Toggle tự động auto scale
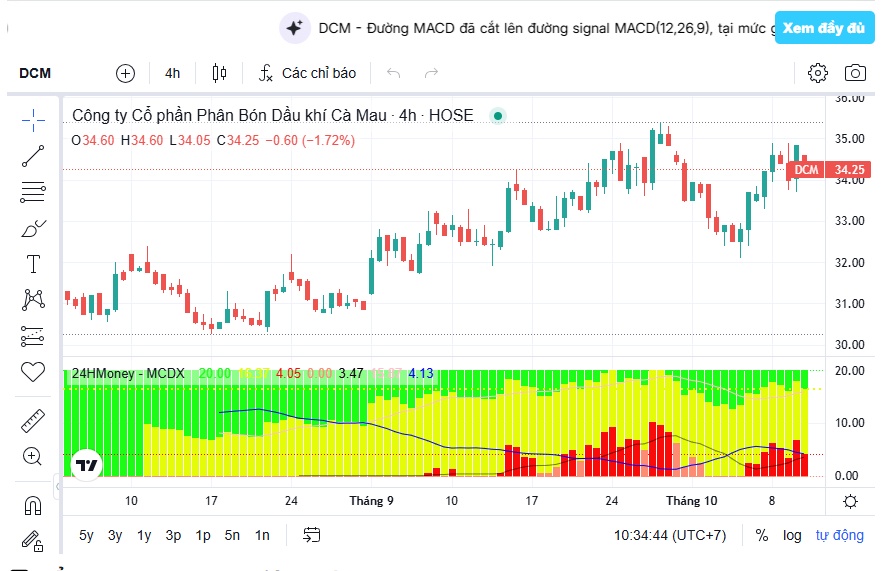Image resolution: width=884 pixels, height=571 pixels. [839, 535]
